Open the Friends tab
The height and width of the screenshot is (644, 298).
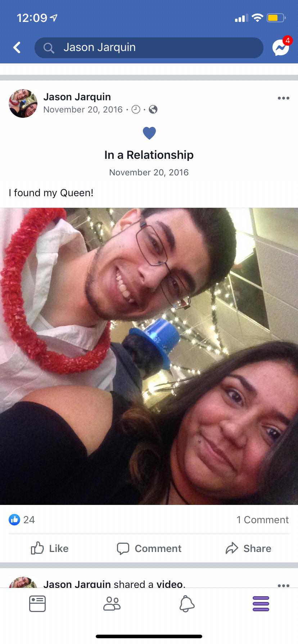click(x=112, y=603)
